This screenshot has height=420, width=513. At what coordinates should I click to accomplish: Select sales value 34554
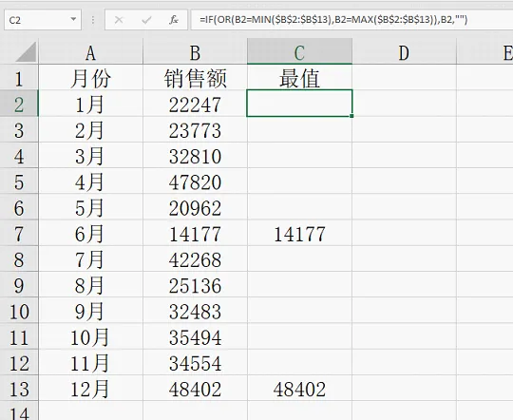click(x=195, y=363)
